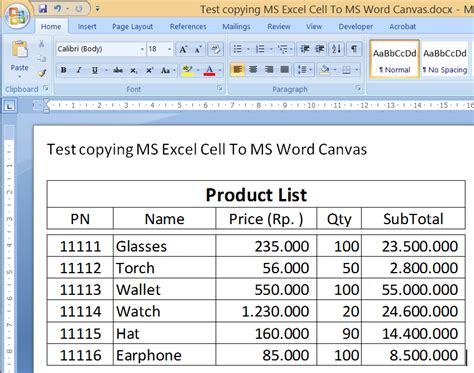Clear formatting from selection
The width and height of the screenshot is (474, 373).
click(x=215, y=49)
